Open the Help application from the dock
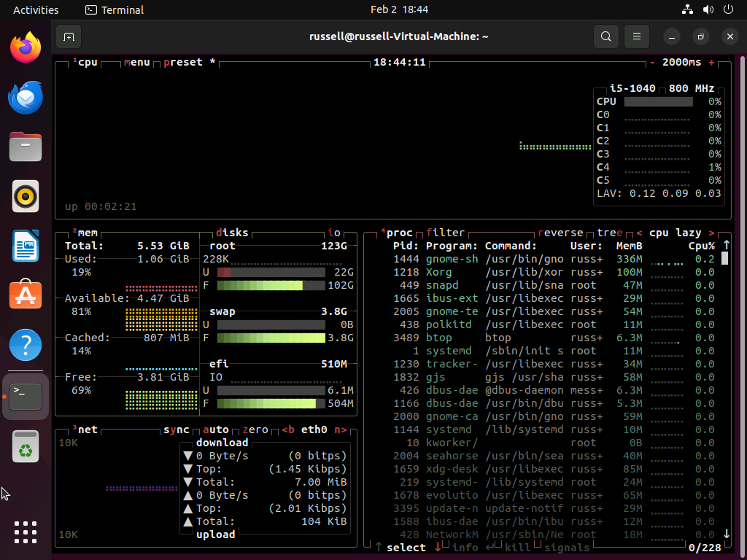This screenshot has height=560, width=747. (25, 344)
